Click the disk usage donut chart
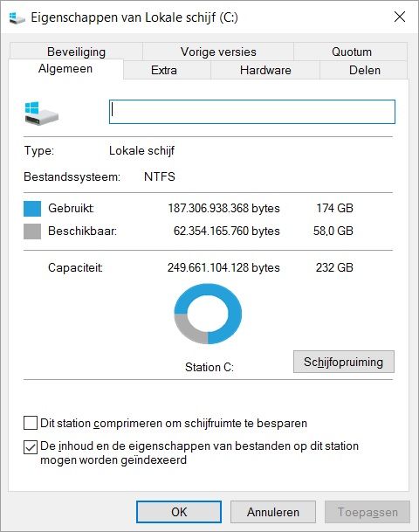Image resolution: width=419 pixels, height=532 pixels. click(208, 314)
